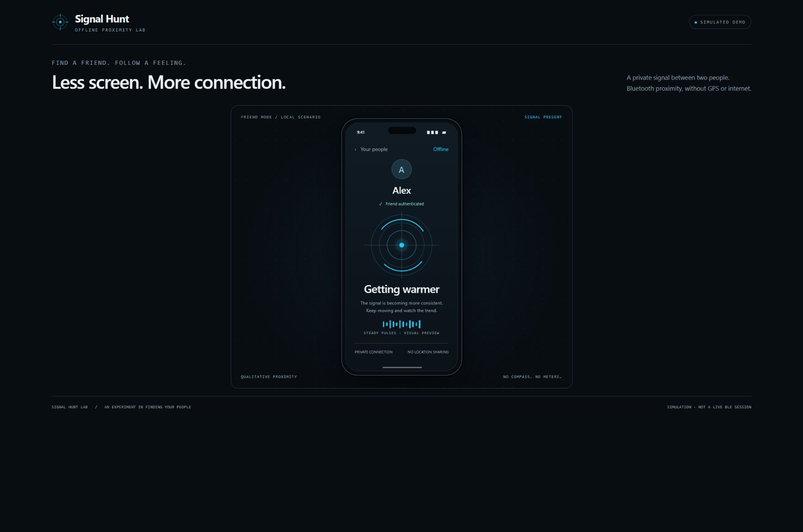
Task: Click the Offline status label in phone
Action: coord(441,149)
